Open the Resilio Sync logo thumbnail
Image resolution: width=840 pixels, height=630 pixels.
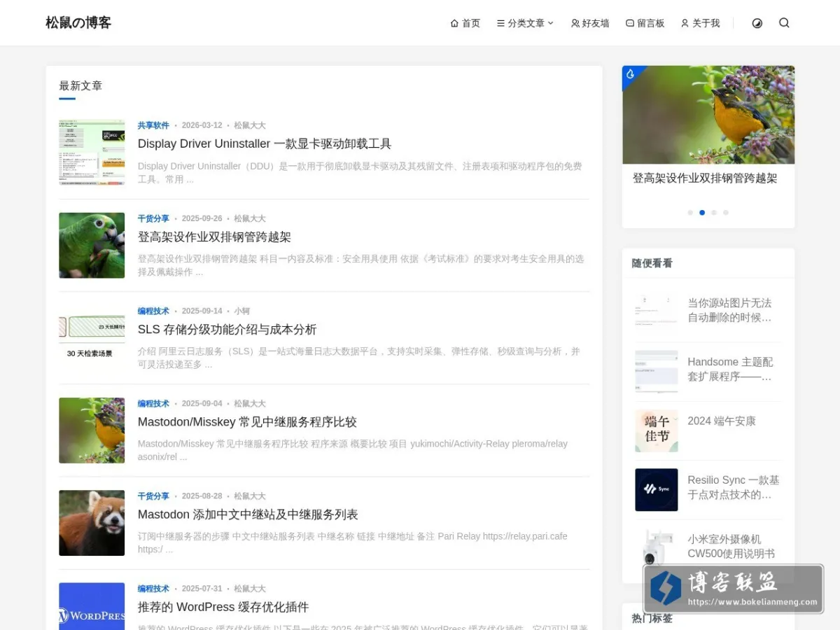pos(657,490)
